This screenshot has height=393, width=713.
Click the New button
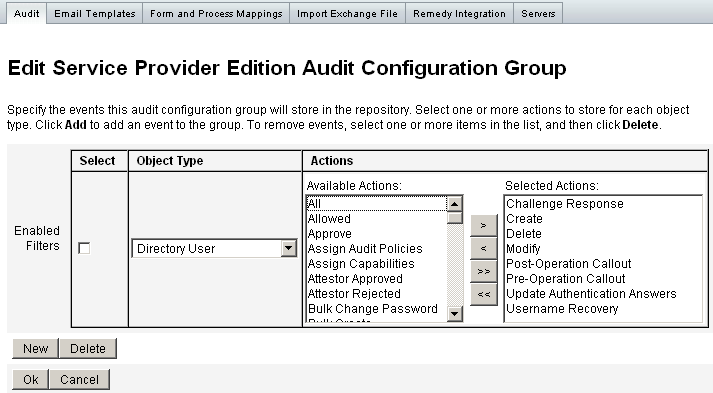pos(35,348)
